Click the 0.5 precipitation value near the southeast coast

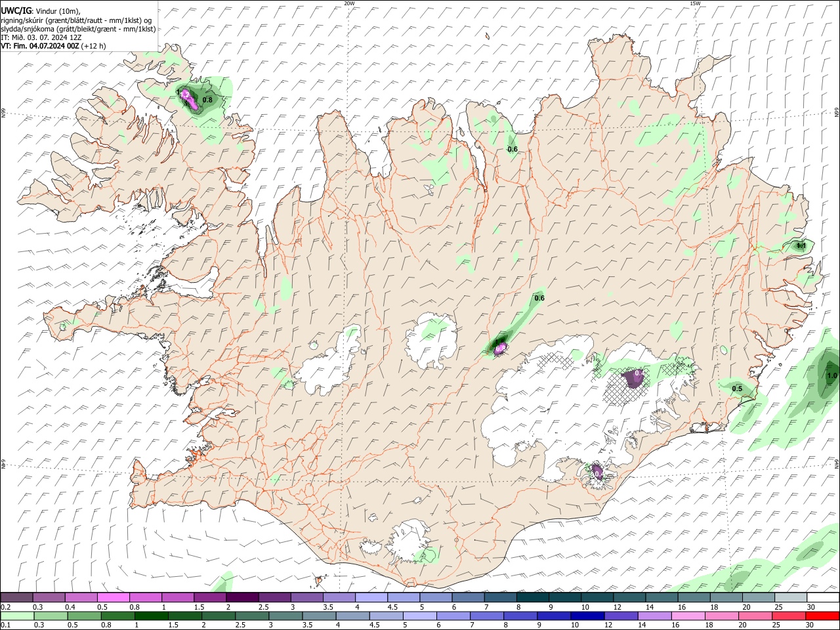coord(737,388)
